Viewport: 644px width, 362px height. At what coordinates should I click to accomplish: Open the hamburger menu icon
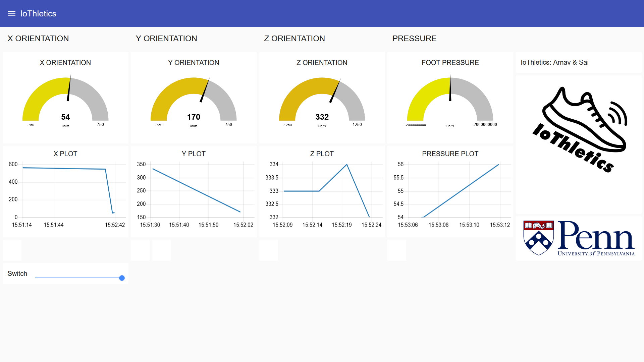click(12, 14)
